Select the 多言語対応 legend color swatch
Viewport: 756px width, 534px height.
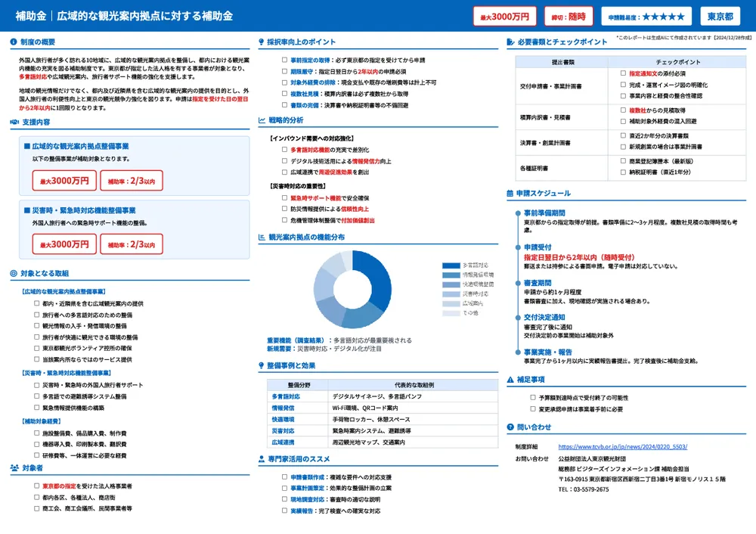pos(451,265)
